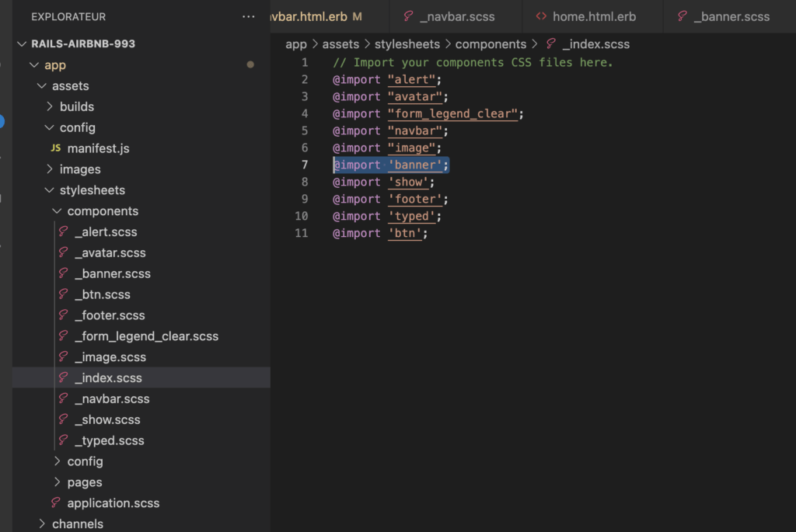Click the unsaved changes dot beside app folder

(250, 65)
